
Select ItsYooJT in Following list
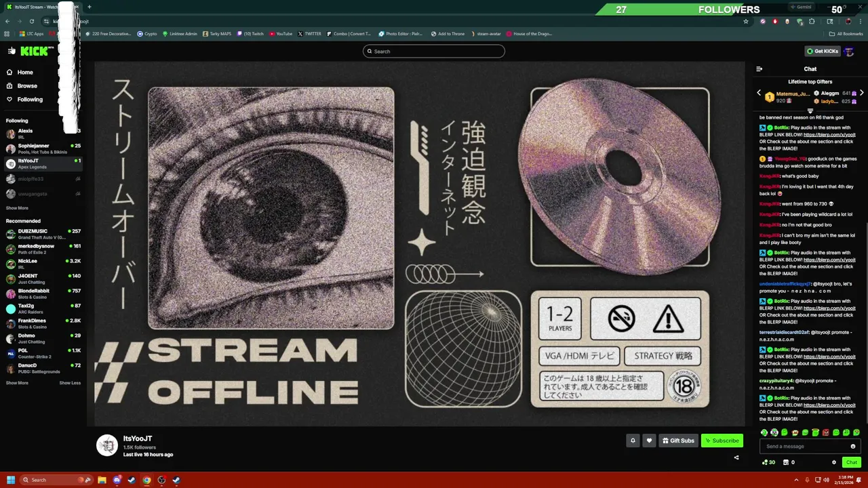pos(43,163)
